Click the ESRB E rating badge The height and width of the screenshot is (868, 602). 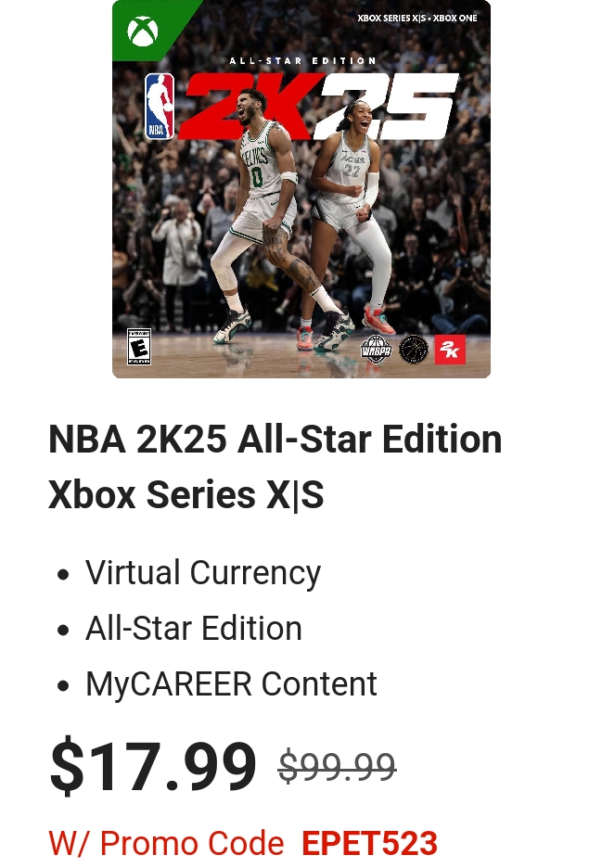point(139,347)
